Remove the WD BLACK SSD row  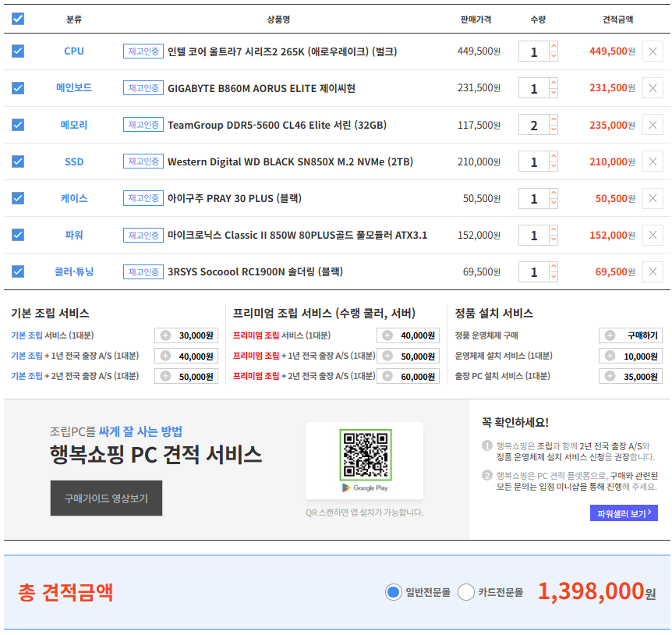click(x=653, y=161)
